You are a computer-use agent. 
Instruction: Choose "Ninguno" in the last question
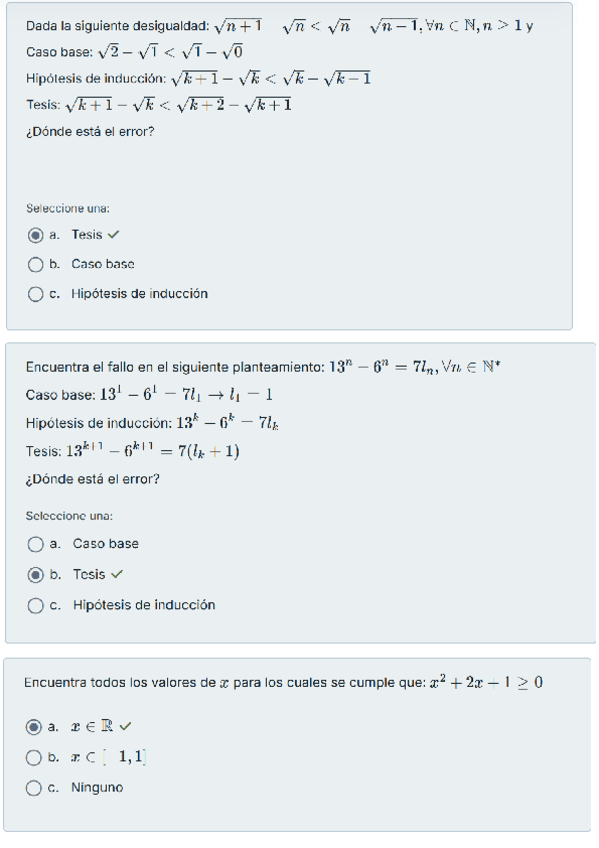point(35,787)
